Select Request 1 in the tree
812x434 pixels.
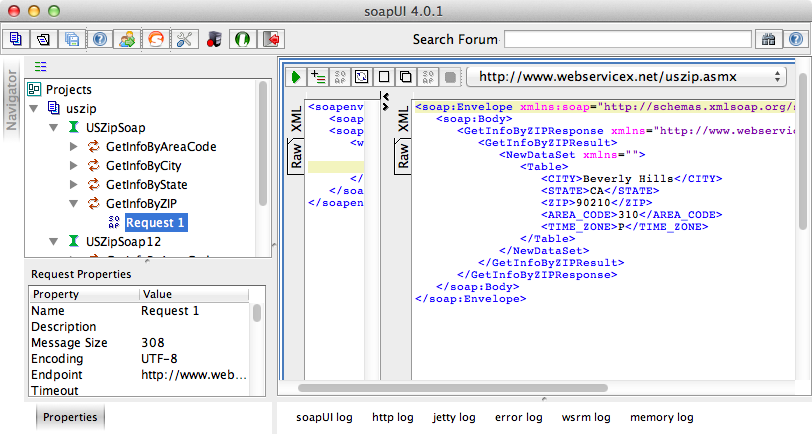tap(155, 223)
